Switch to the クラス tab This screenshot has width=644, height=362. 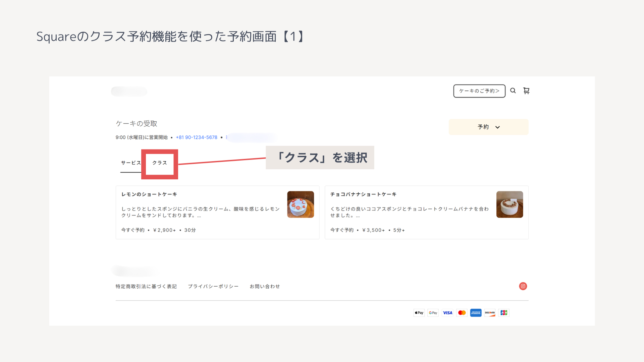[160, 163]
